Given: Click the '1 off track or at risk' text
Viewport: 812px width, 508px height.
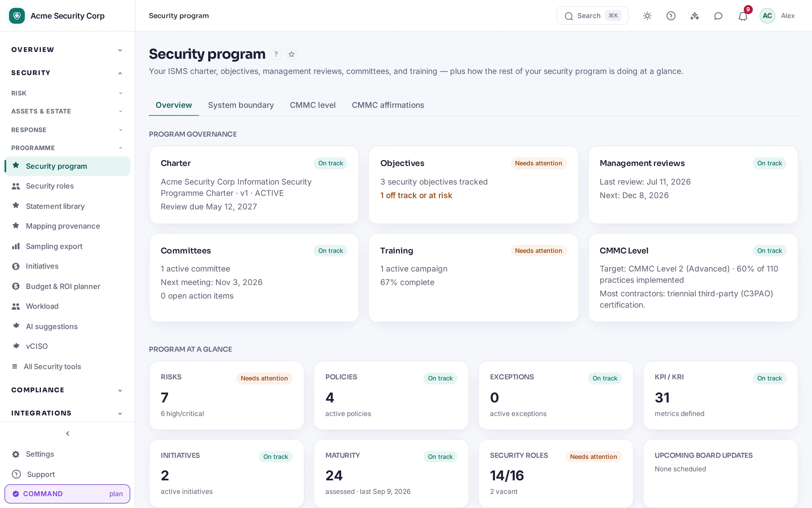Looking at the screenshot, I should 416,196.
